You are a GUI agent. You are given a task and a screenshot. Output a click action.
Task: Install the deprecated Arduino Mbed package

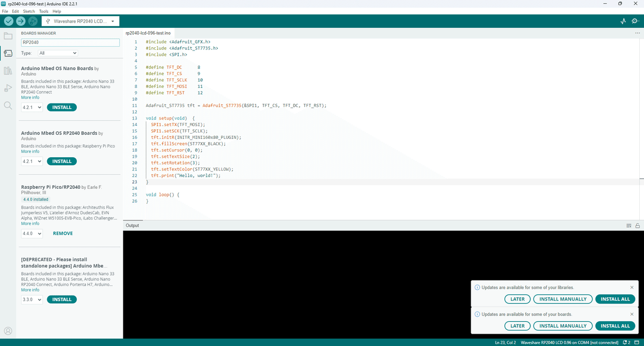[62, 299]
